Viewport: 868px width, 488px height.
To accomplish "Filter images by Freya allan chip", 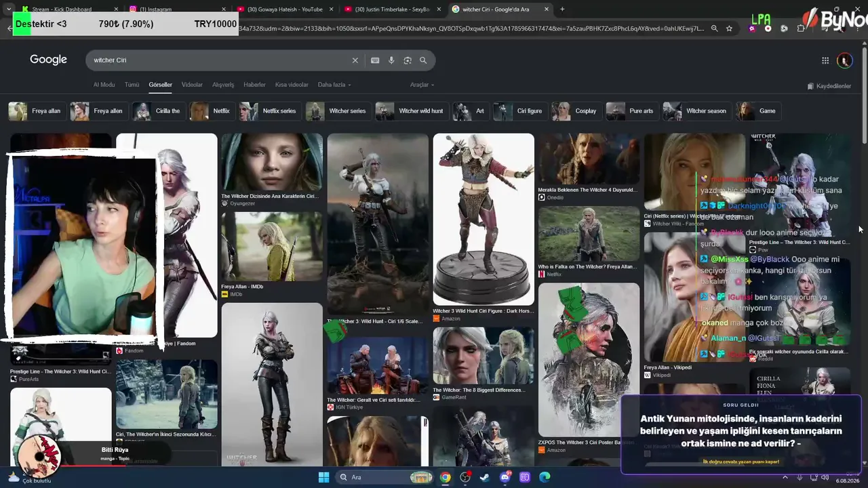I will click(37, 111).
